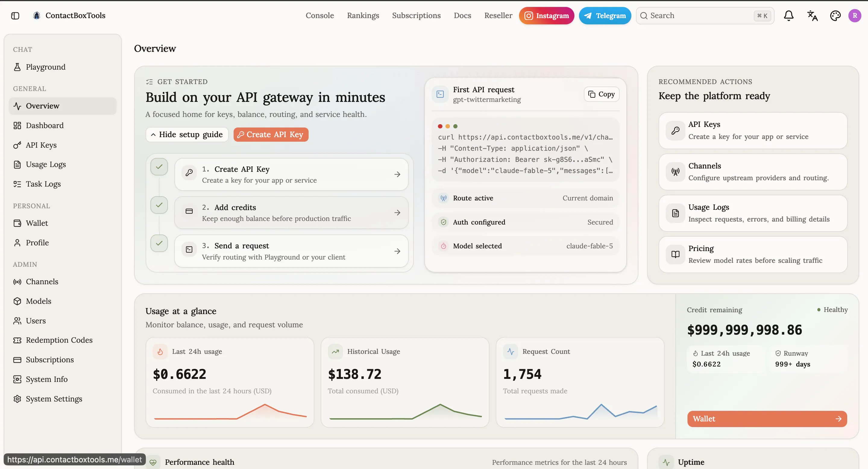Click the Models cube icon
The width and height of the screenshot is (868, 469).
pos(17,301)
